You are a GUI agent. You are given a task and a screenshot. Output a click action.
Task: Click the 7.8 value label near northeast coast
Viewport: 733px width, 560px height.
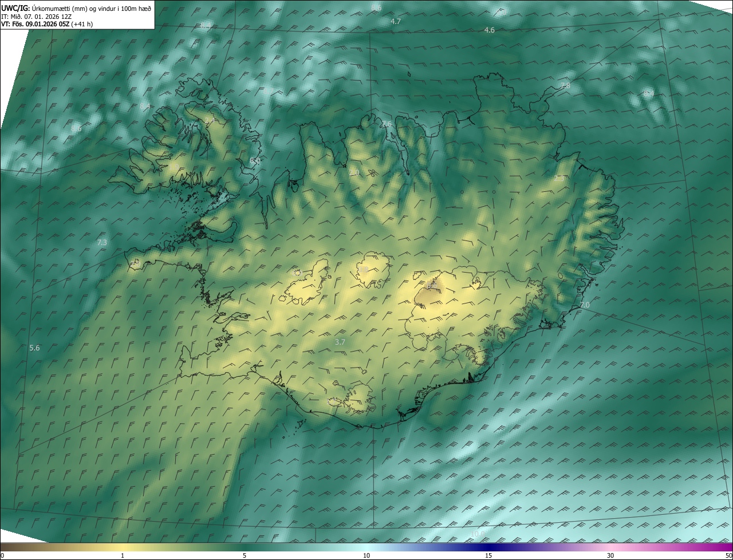tap(566, 85)
